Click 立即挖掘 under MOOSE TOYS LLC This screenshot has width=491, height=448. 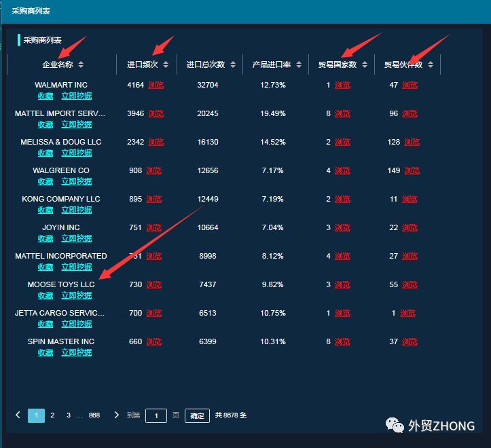(77, 295)
